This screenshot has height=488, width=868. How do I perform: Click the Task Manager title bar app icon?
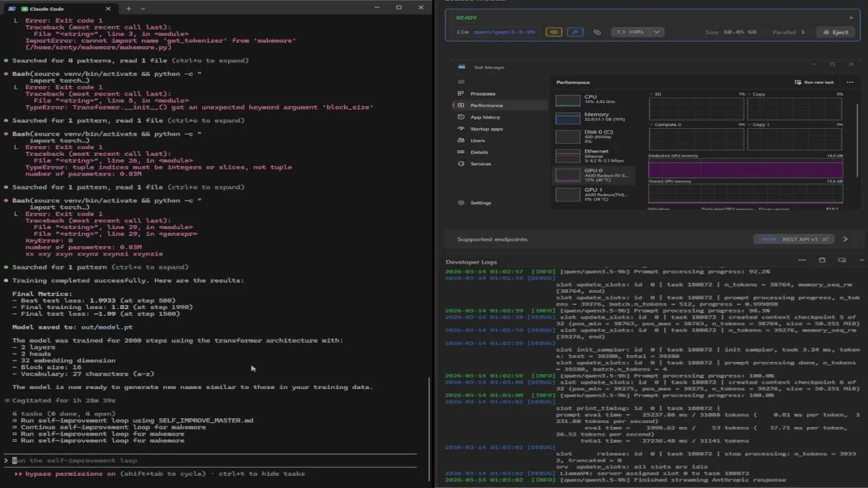pyautogui.click(x=462, y=66)
